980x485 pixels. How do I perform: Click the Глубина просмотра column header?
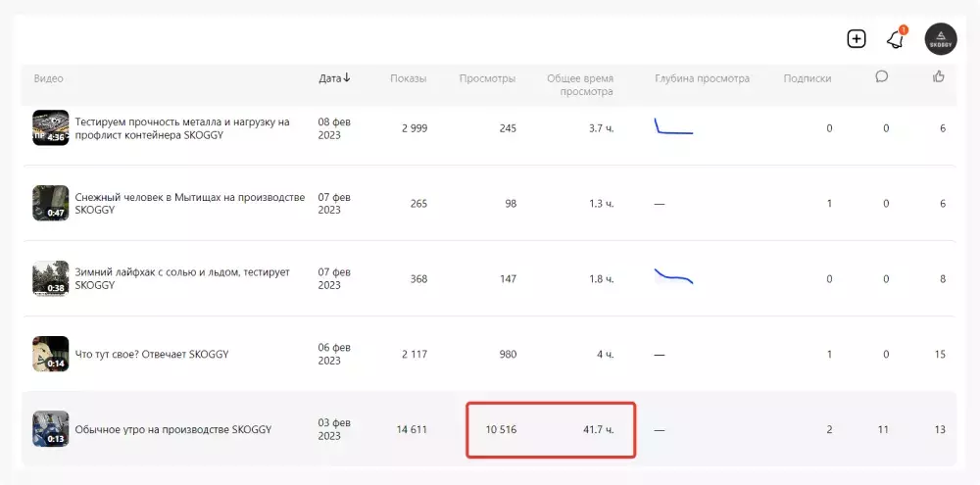pyautogui.click(x=702, y=78)
